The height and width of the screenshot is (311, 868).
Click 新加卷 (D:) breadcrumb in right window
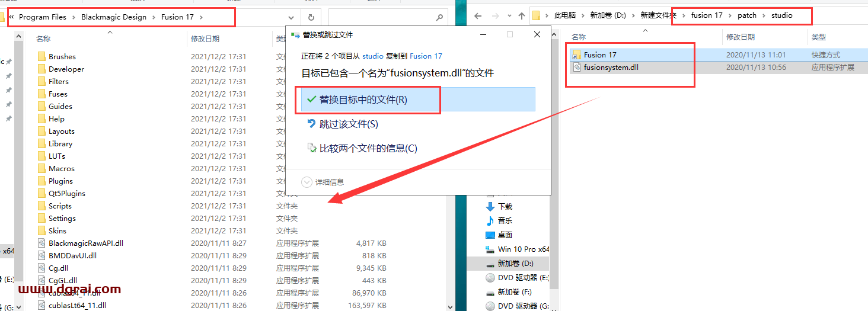tap(608, 15)
